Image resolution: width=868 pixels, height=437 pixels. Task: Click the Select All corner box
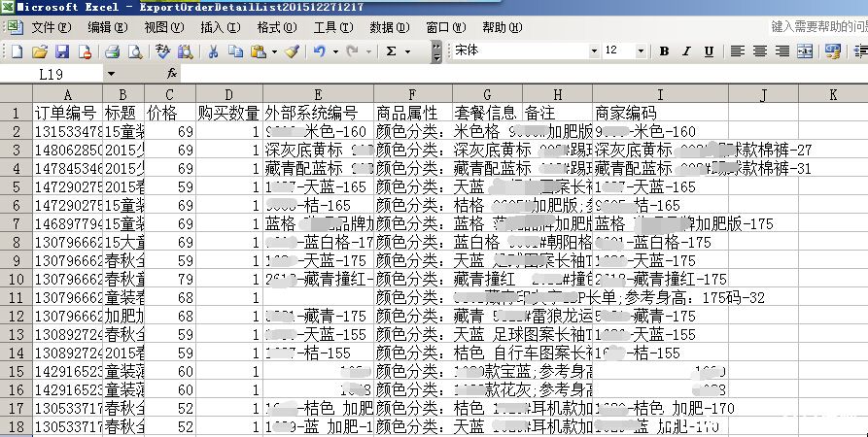coord(17,94)
